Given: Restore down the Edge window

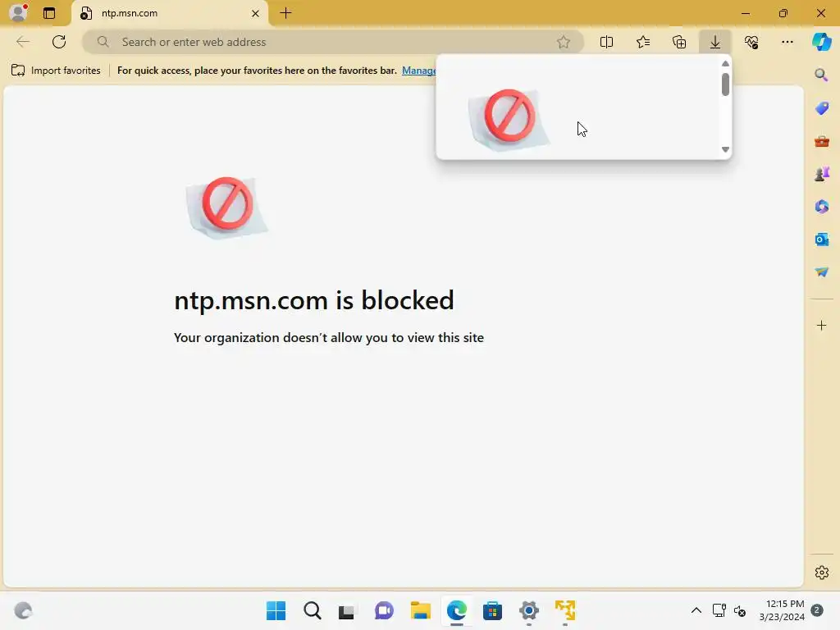Looking at the screenshot, I should [x=783, y=13].
